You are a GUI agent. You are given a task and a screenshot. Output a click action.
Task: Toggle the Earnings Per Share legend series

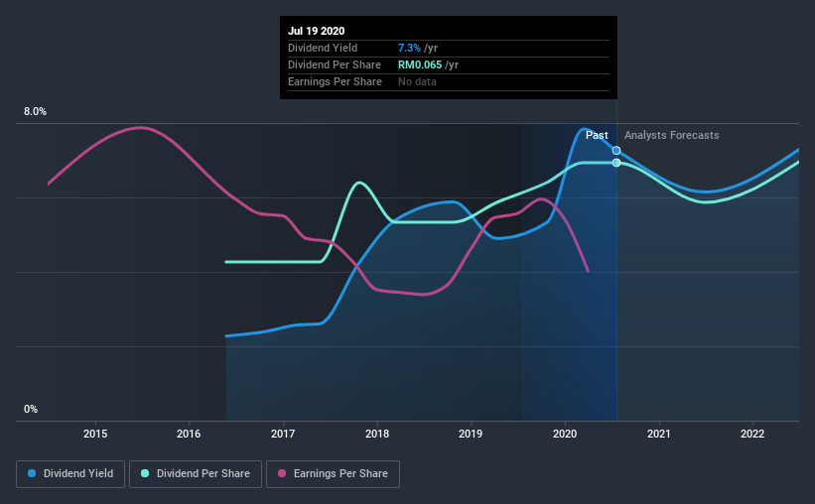coord(333,474)
